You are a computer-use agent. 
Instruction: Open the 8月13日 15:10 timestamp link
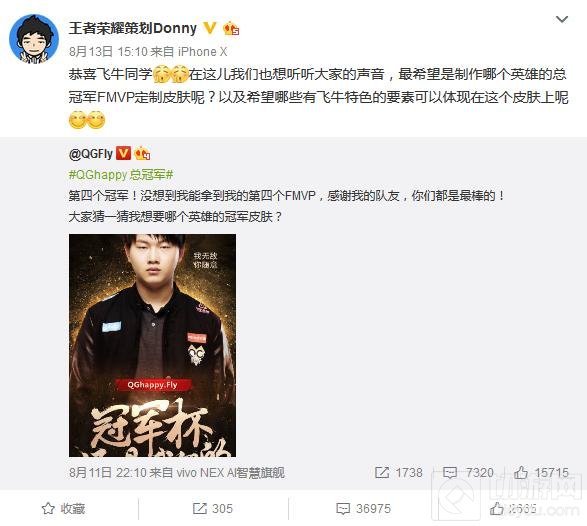point(109,52)
